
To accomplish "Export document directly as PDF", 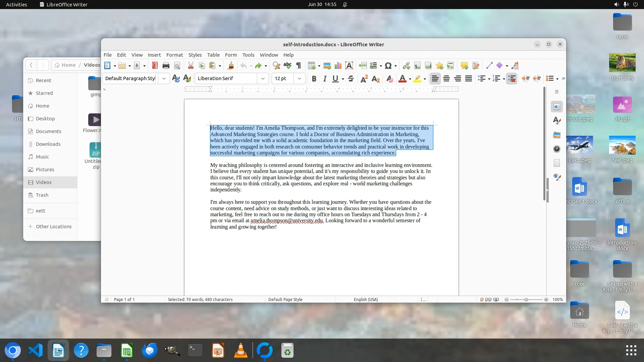I will [155, 66].
